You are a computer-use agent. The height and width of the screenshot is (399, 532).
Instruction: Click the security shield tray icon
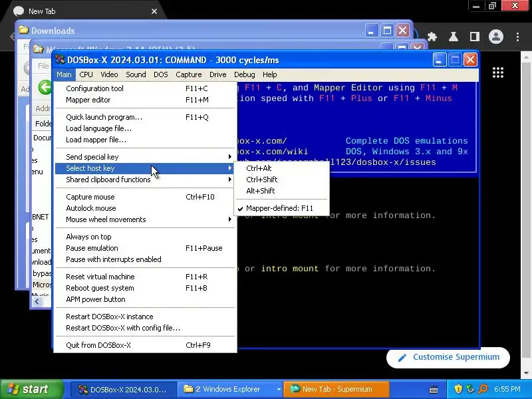(458, 389)
